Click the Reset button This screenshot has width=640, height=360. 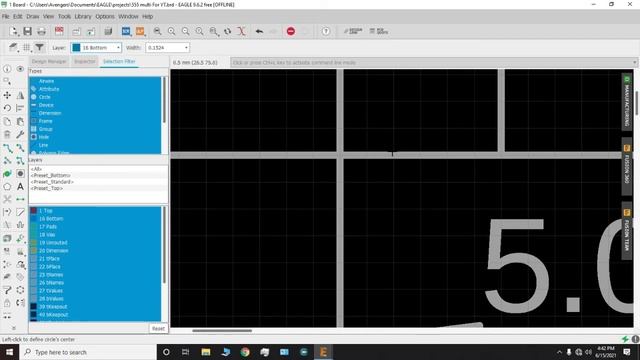158,328
